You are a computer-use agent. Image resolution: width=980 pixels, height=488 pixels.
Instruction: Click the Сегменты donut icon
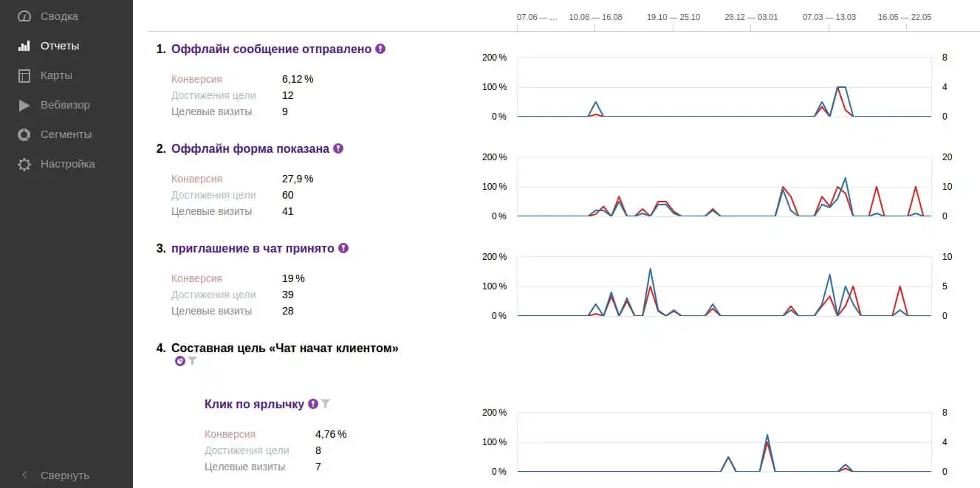pos(24,134)
